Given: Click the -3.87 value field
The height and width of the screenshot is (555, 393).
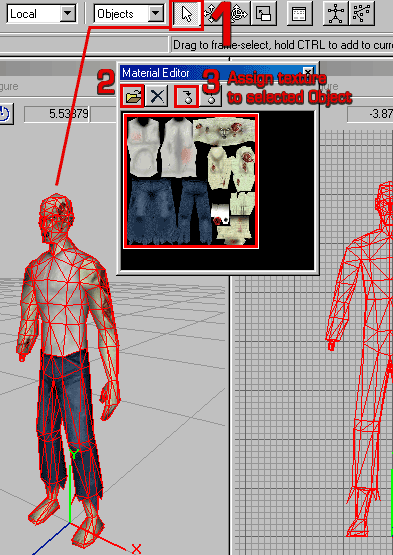Looking at the screenshot, I should (370, 114).
